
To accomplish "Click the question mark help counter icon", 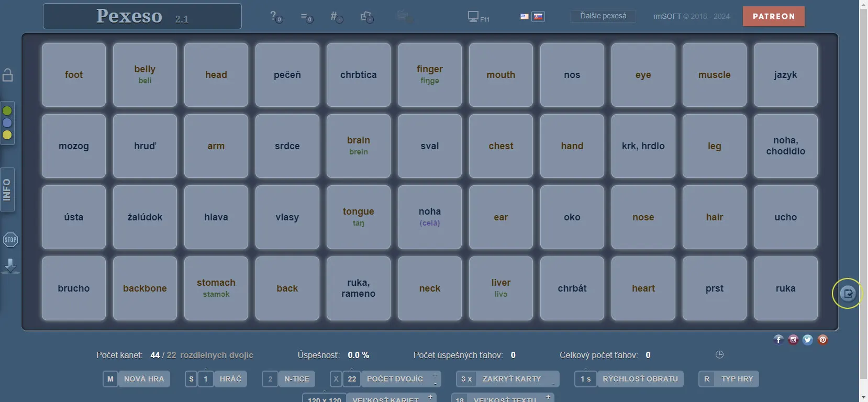I will click(x=275, y=17).
